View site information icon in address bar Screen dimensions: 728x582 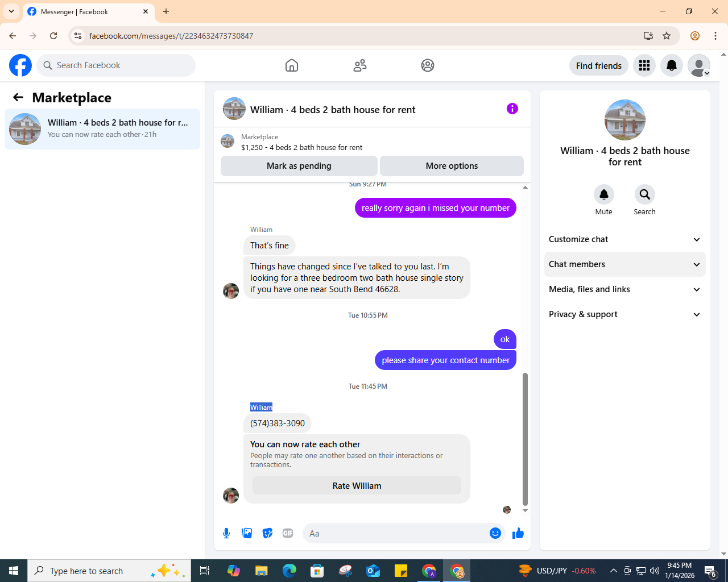click(78, 36)
